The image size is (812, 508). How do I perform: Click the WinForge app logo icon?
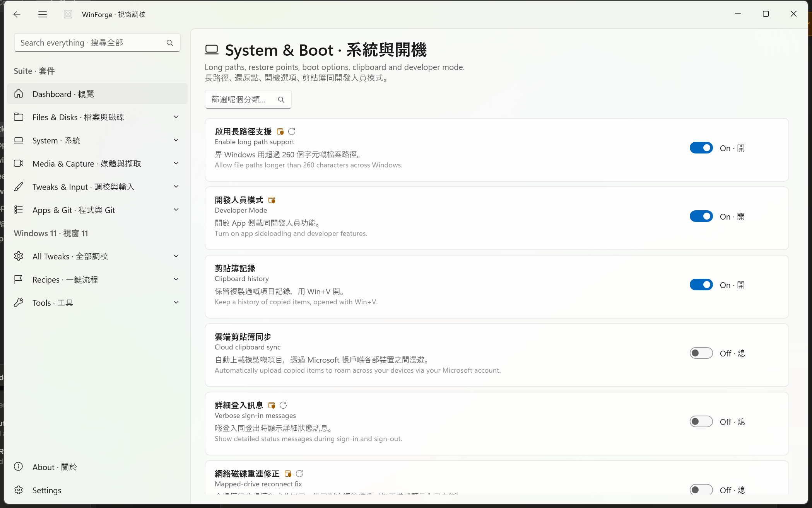tap(68, 14)
